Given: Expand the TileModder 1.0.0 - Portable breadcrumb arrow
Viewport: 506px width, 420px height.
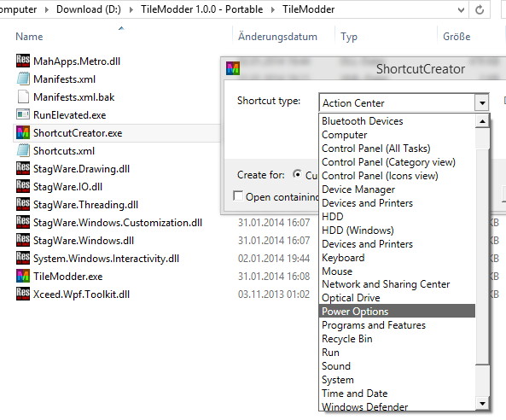Looking at the screenshot, I should (x=273, y=9).
